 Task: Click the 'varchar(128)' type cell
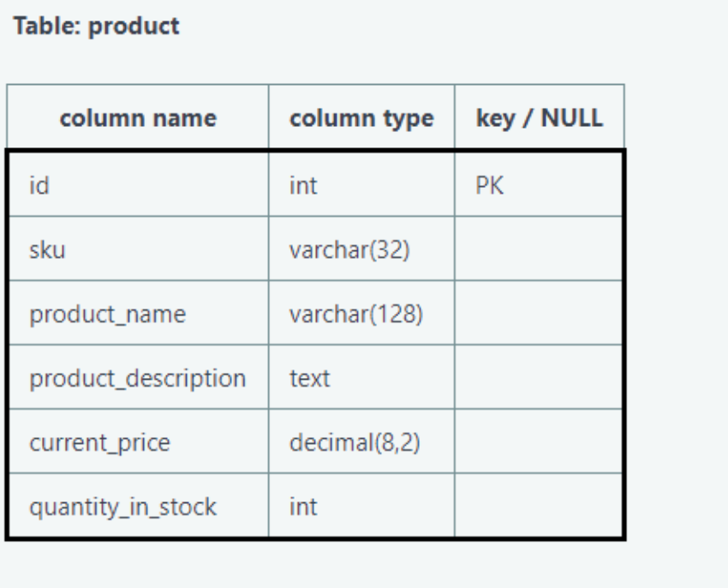point(361,313)
